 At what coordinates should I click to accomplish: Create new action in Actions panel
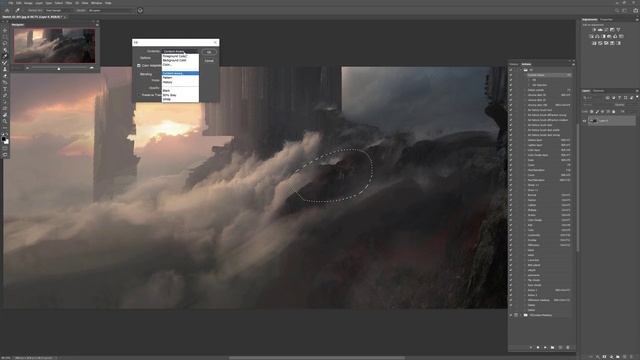pos(560,347)
